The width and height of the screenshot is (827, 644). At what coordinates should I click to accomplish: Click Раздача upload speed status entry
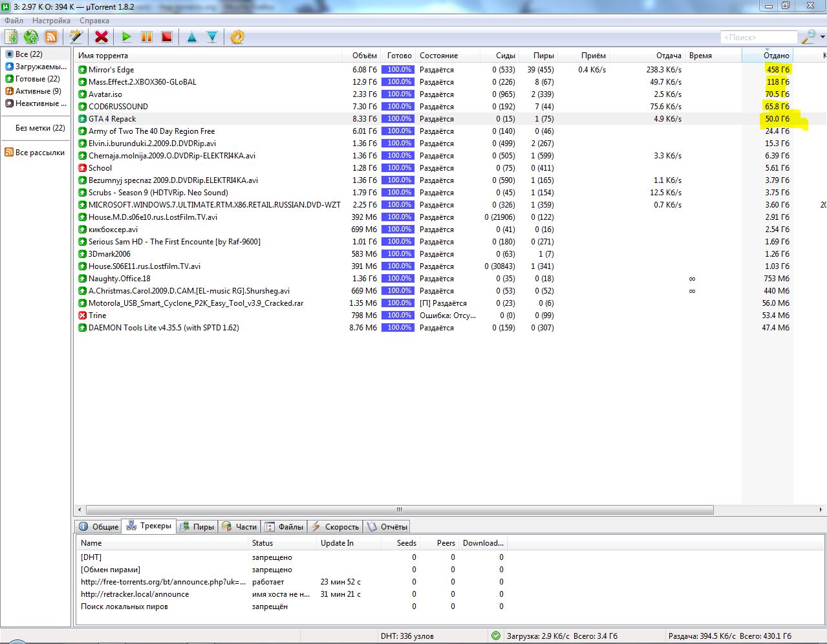coord(729,636)
